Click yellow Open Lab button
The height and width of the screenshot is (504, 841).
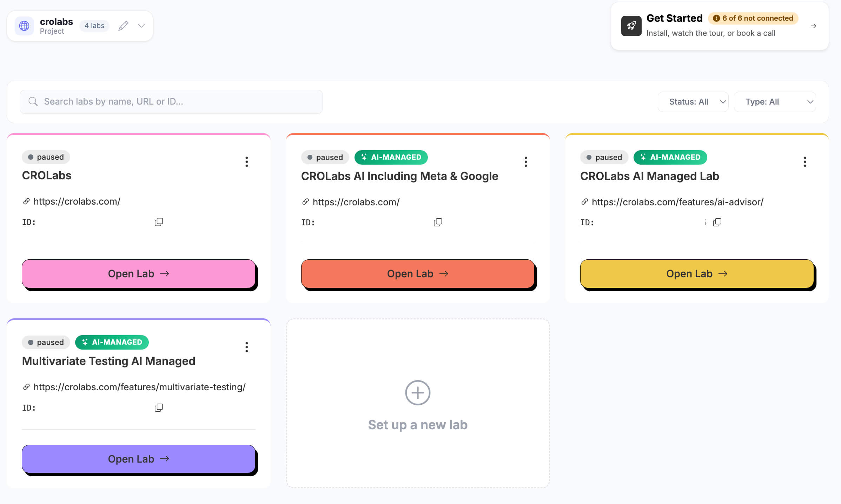pos(697,274)
